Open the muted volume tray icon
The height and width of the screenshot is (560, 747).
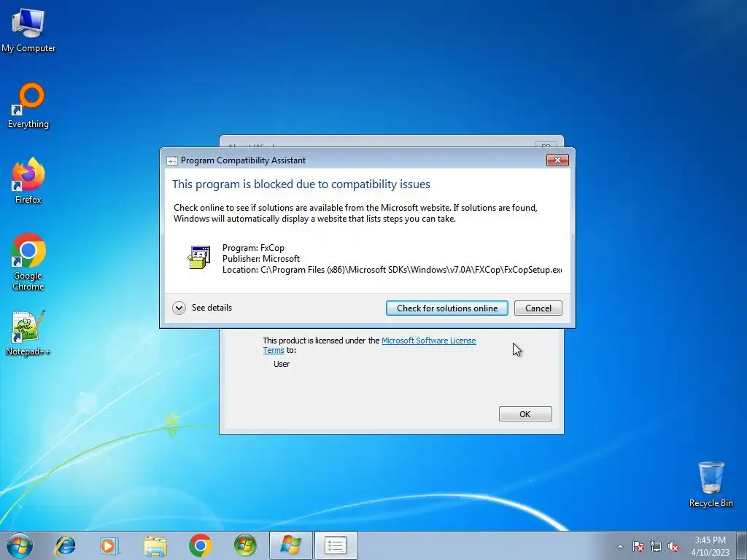pyautogui.click(x=673, y=546)
